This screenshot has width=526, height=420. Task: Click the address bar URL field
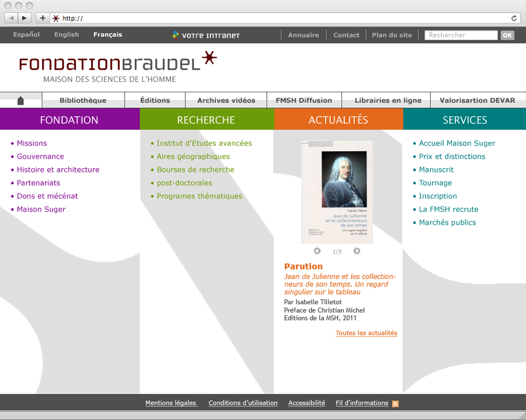point(285,18)
